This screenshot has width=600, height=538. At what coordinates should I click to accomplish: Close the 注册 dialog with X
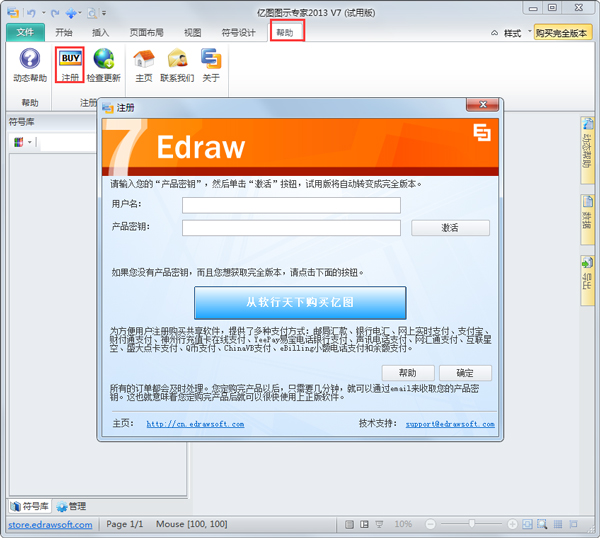click(483, 104)
